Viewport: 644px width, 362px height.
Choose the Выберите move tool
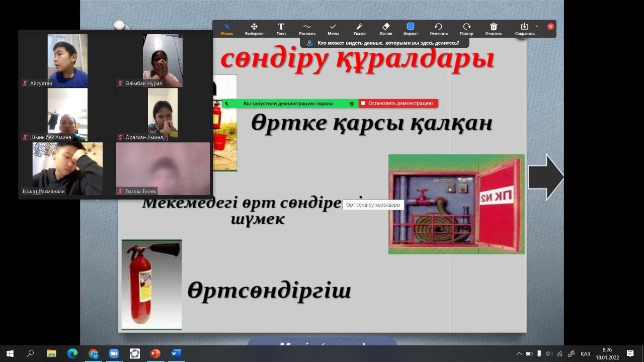point(254,29)
